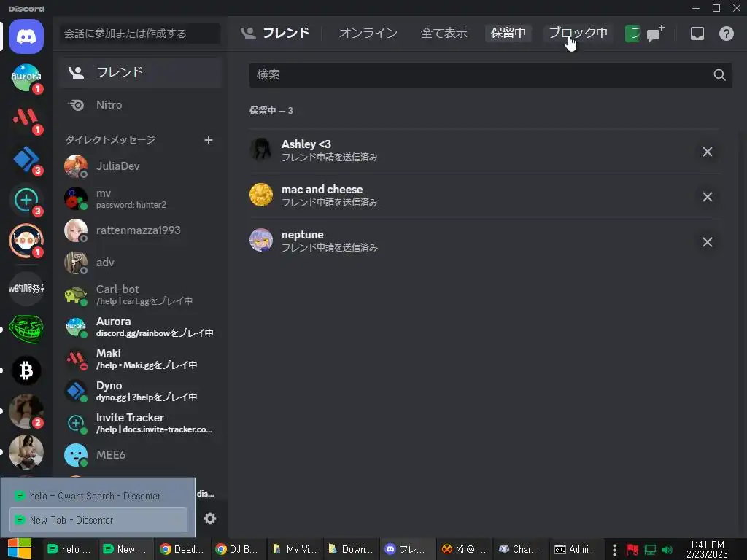The width and height of the screenshot is (747, 560).
Task: Open the Aurora server icon
Action: (x=26, y=77)
